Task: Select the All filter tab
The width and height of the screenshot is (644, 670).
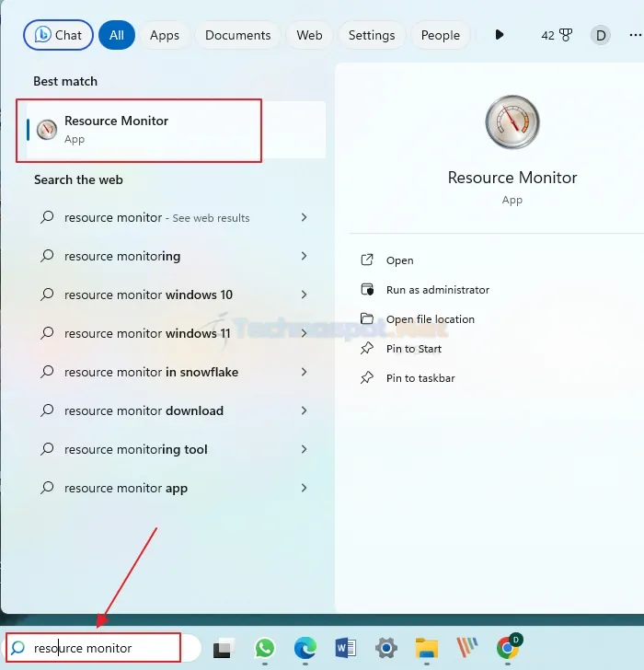Action: [117, 35]
